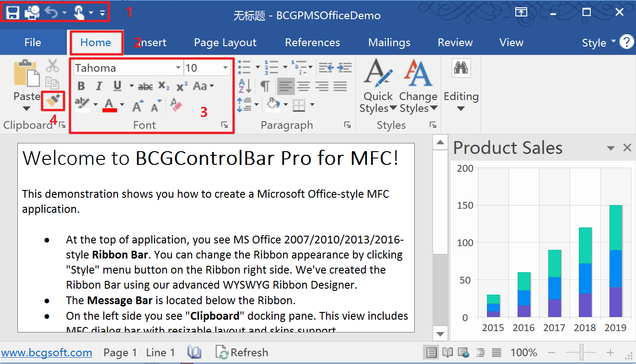Click the borders icon in Paragraph group
Viewport: 636px width, 364px height.
pos(299,105)
